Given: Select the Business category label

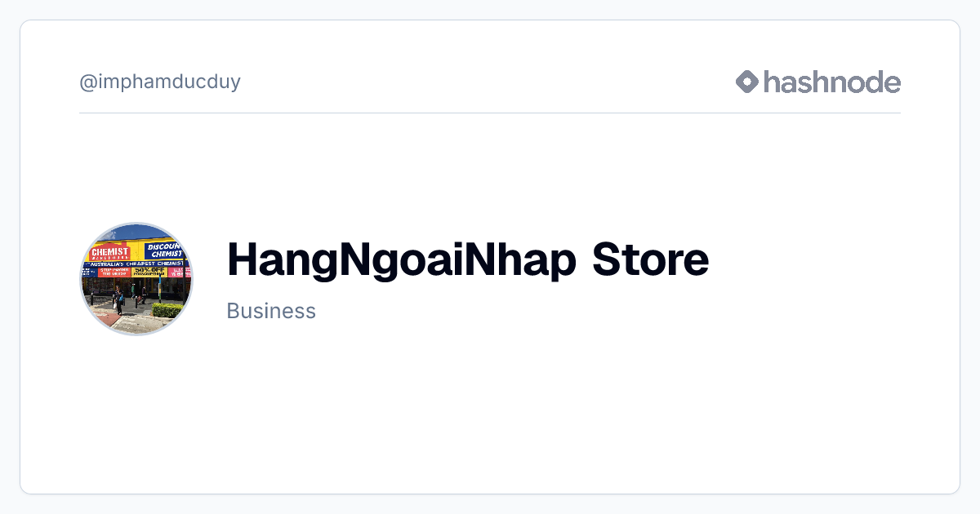Looking at the screenshot, I should coord(271,311).
